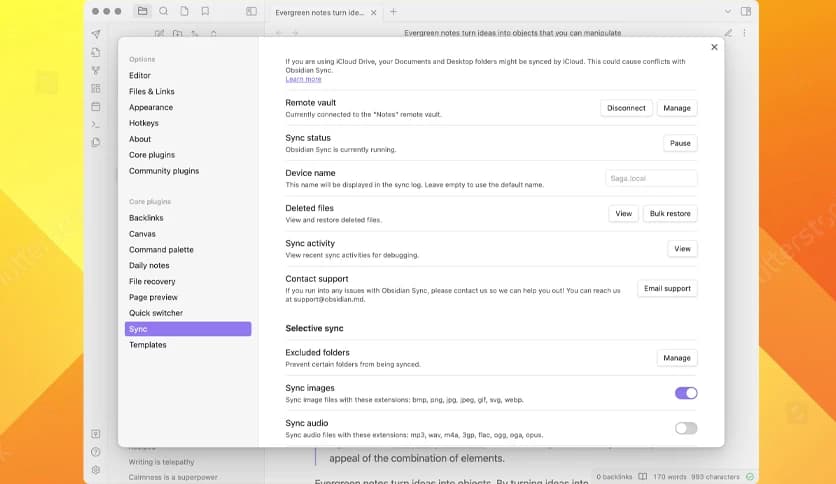
Task: Switch to Hotkeys settings
Action: point(144,123)
